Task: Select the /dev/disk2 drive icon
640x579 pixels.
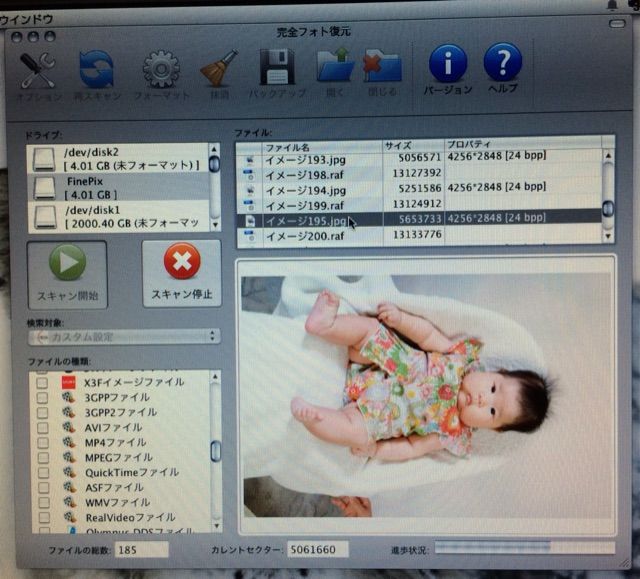Action: [44, 159]
